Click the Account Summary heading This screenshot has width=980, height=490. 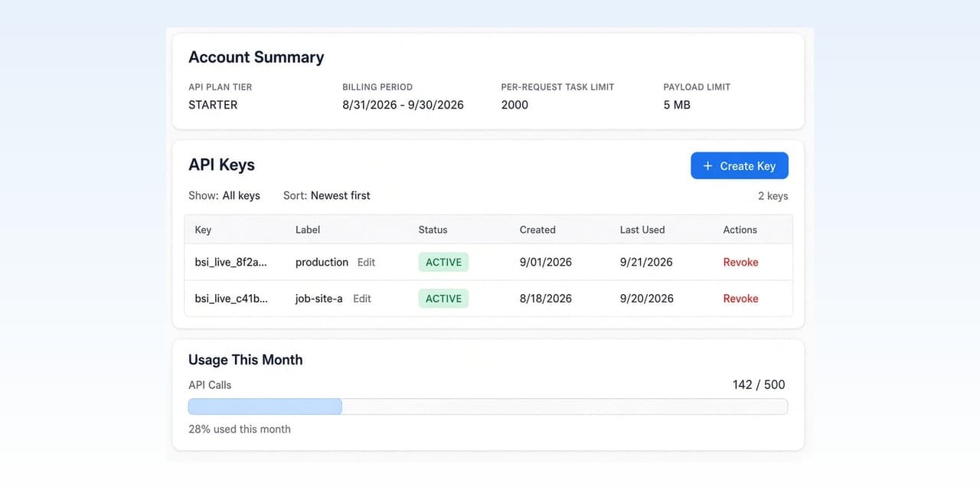tap(256, 57)
